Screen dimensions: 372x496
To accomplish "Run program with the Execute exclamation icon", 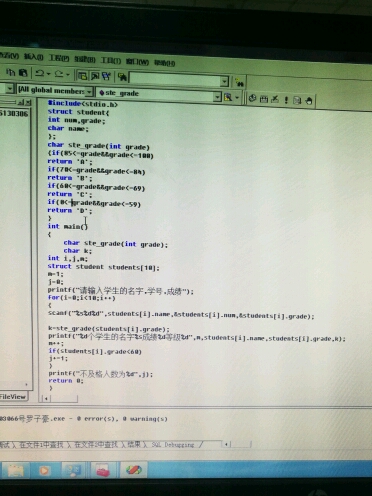I will (286, 100).
